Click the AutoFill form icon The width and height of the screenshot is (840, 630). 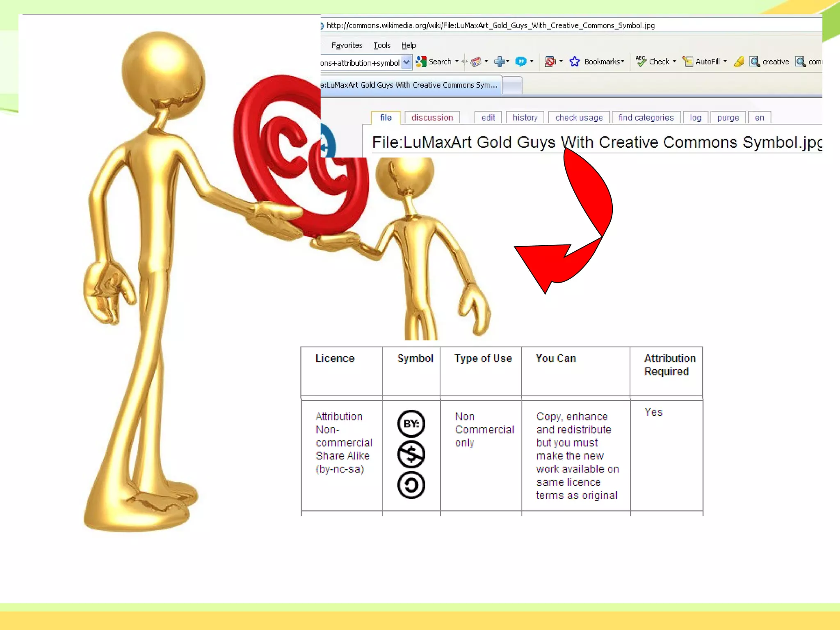[688, 62]
